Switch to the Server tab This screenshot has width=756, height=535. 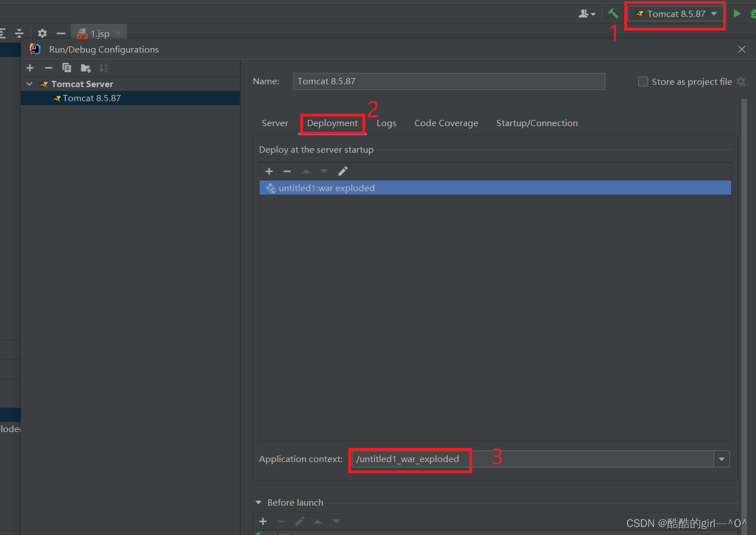tap(275, 123)
